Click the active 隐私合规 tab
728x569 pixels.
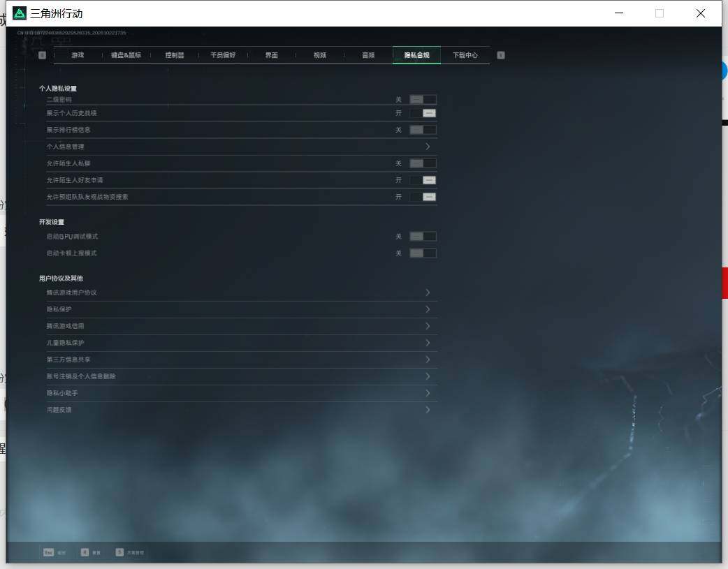(x=417, y=55)
